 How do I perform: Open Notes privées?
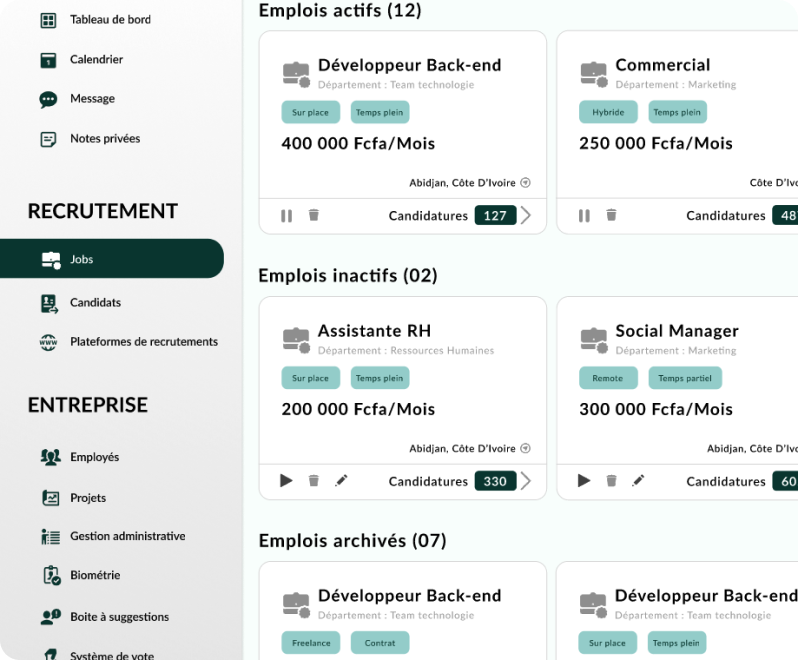pos(105,138)
